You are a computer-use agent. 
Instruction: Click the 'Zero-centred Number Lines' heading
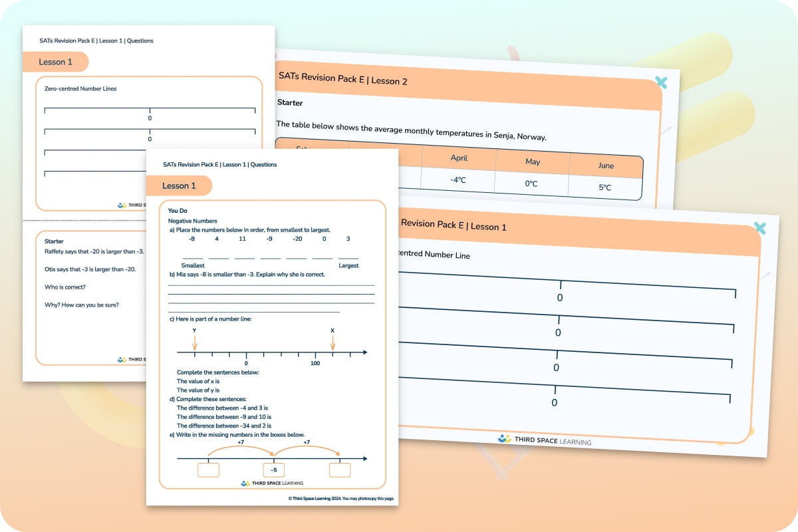pyautogui.click(x=80, y=88)
